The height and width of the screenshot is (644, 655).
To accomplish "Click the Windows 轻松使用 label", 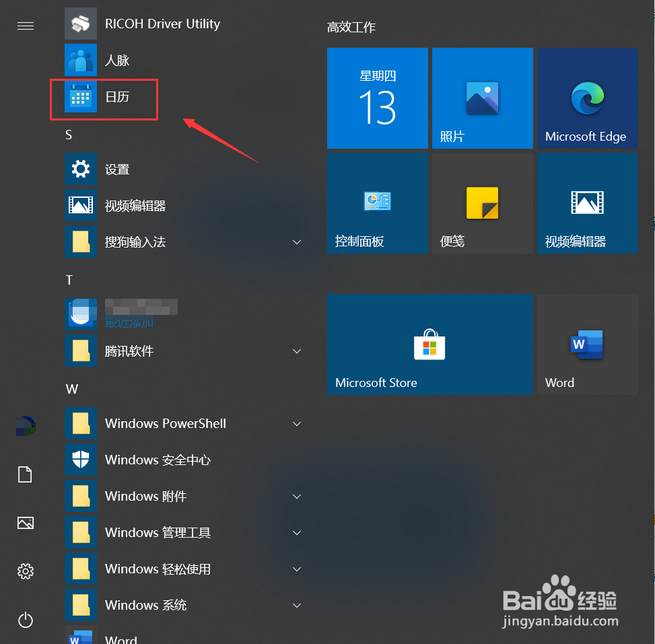I will coord(158,569).
